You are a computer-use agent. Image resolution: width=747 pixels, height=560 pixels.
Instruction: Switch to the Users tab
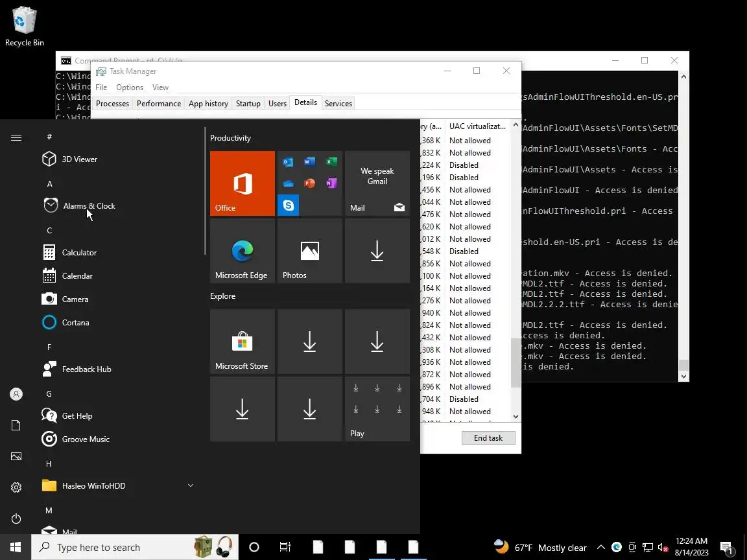(278, 103)
